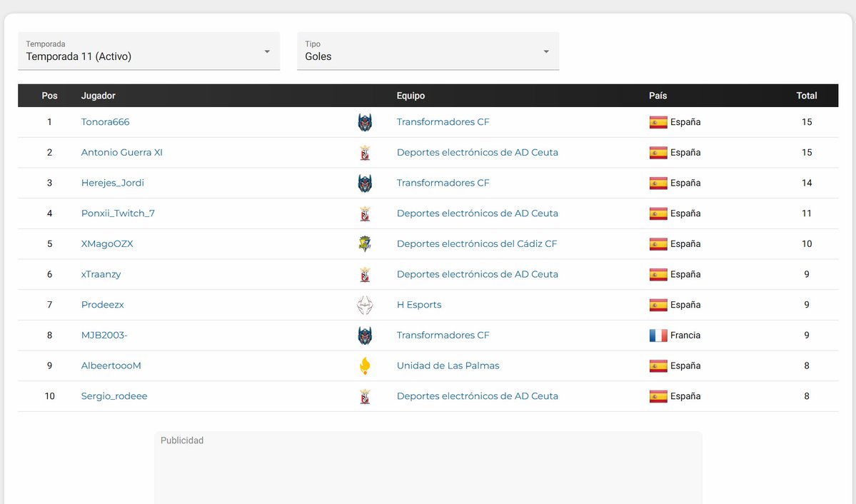856x504 pixels.
Task: Open AD Ceuta team link in Antonio Guerra XI row
Action: pyautogui.click(x=477, y=152)
